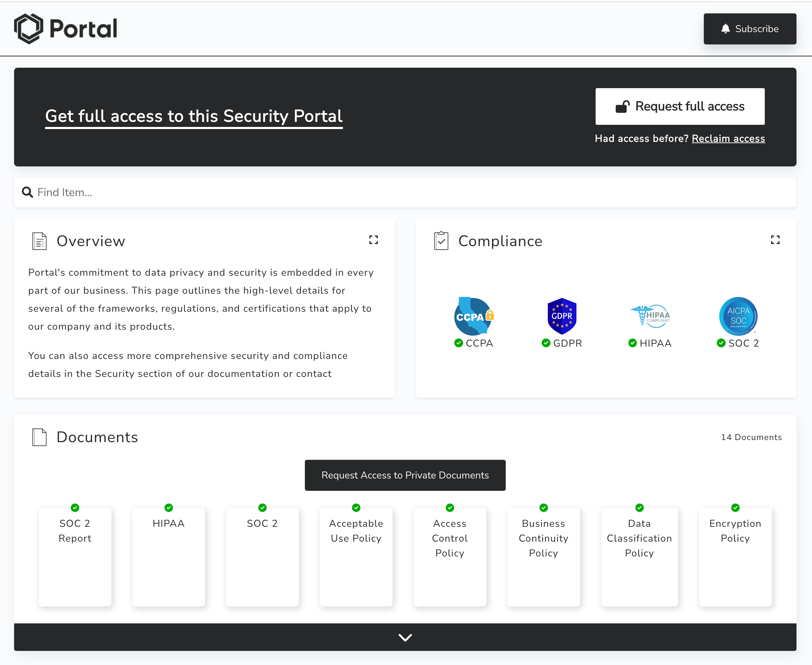
Task: Click Request full access button
Action: point(679,106)
